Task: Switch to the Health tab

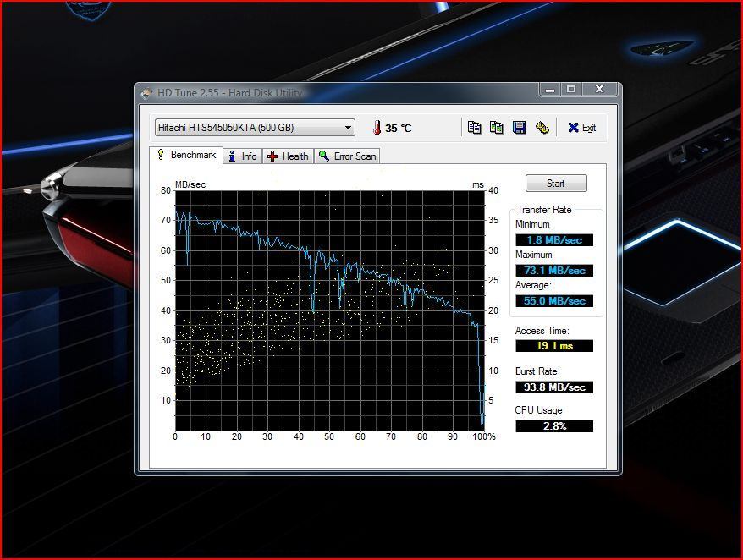Action: point(288,156)
